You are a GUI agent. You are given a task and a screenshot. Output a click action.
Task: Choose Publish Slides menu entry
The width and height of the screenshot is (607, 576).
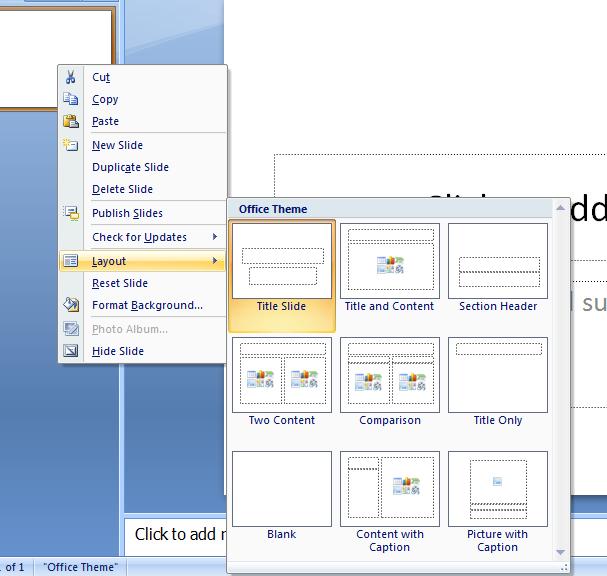(x=142, y=213)
